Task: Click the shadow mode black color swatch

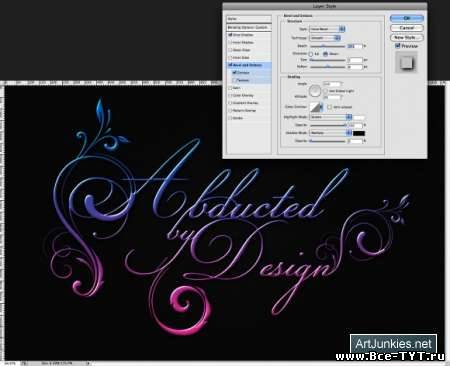Action: pos(359,133)
